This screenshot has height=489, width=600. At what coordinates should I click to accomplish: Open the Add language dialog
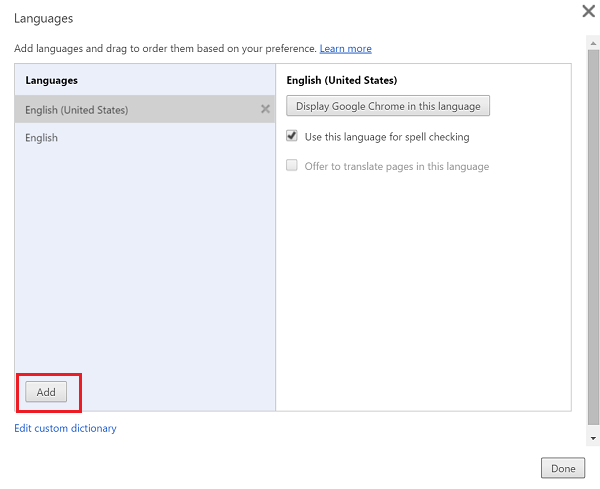tap(46, 392)
